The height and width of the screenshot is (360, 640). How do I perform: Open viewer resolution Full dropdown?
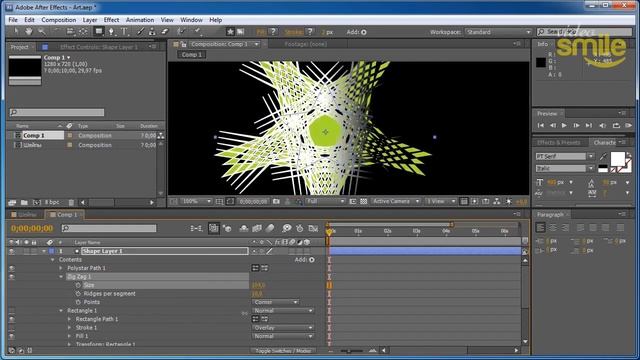coord(326,201)
